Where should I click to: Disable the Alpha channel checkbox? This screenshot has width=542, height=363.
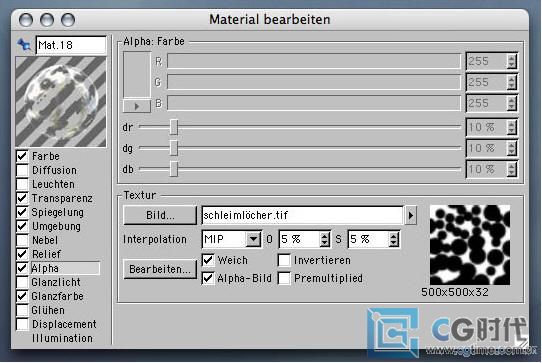(x=22, y=268)
